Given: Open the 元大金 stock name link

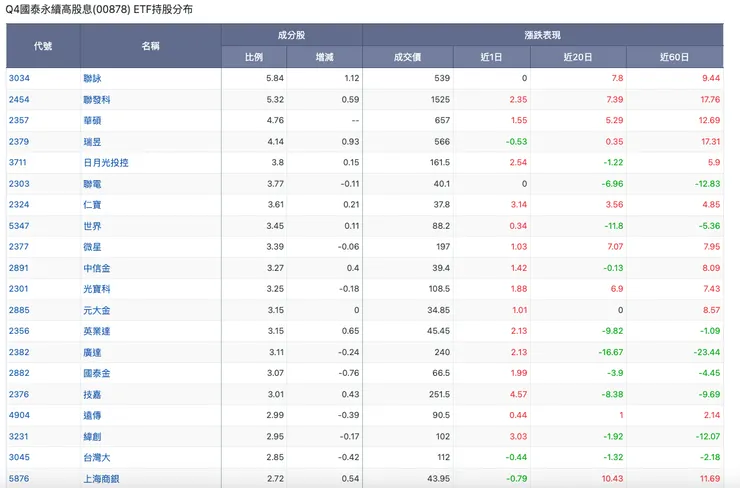Looking at the screenshot, I should pyautogui.click(x=97, y=310).
